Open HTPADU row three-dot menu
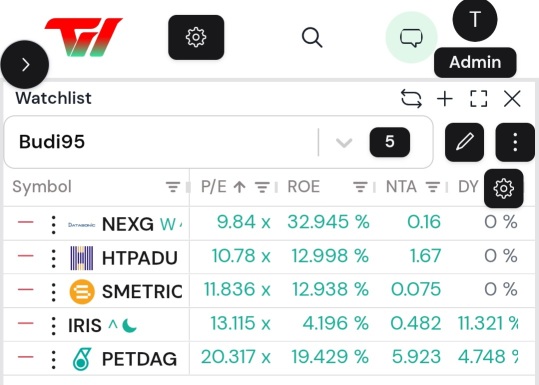The height and width of the screenshot is (385, 539). (53, 258)
